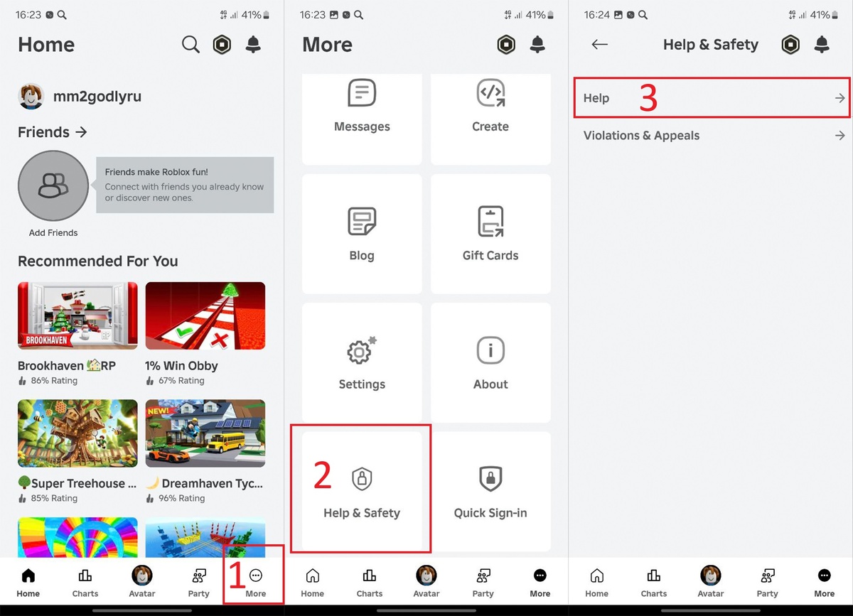Open Robux icon on Home screen
This screenshot has height=616, width=853.
tap(222, 45)
